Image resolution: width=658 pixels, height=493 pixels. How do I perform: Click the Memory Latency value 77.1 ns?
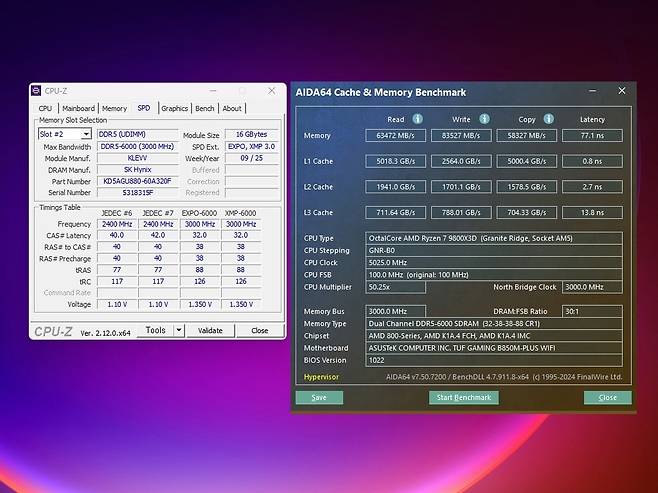(592, 136)
